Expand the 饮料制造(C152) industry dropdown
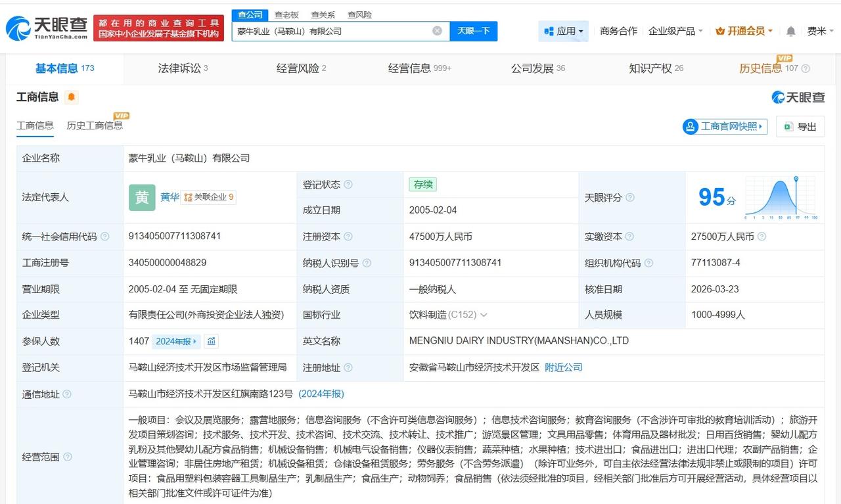 tap(483, 315)
